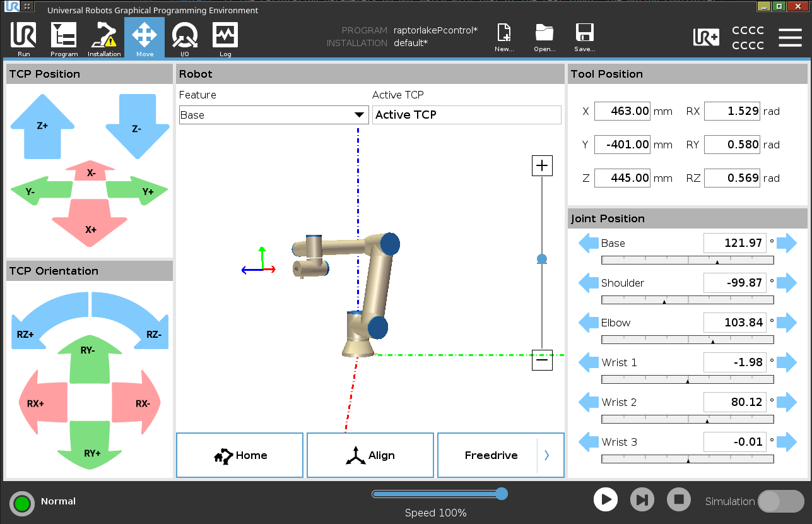Click the RX- orientation arrow
The image size is (812, 524).
pos(138,403)
